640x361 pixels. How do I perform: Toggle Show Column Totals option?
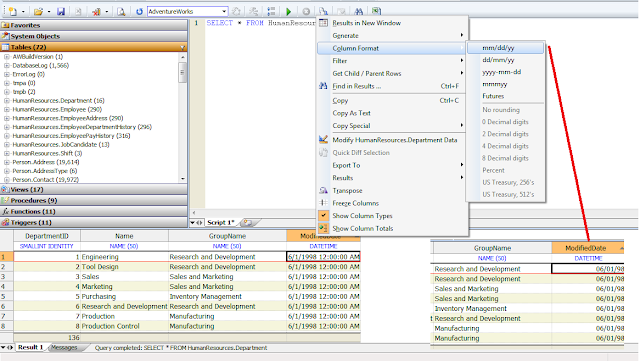392,229
